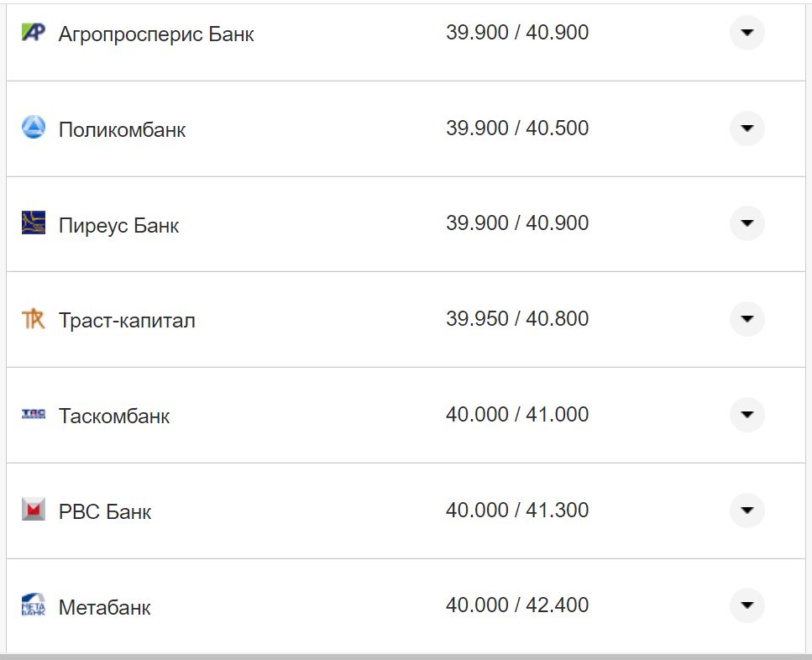Click the РВС Банк rate 40.000 / 41.300

pyautogui.click(x=517, y=510)
